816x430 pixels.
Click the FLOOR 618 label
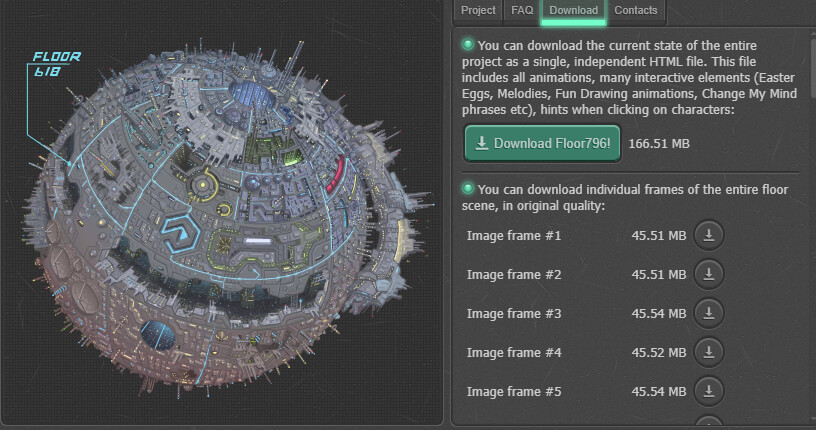coord(56,64)
